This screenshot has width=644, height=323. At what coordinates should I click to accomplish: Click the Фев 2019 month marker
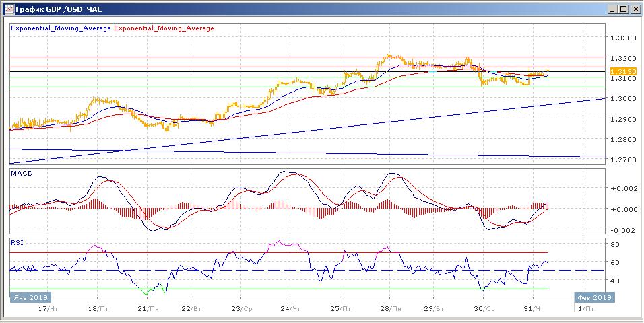(x=593, y=297)
